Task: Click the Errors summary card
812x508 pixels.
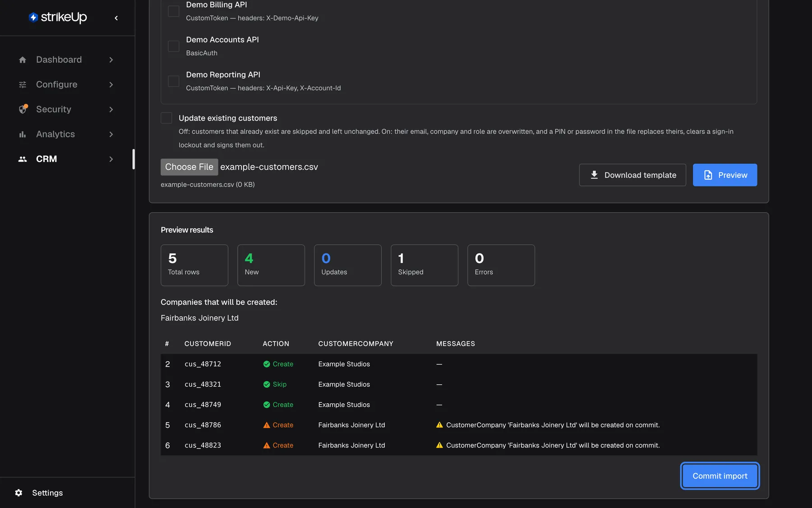Action: click(501, 265)
